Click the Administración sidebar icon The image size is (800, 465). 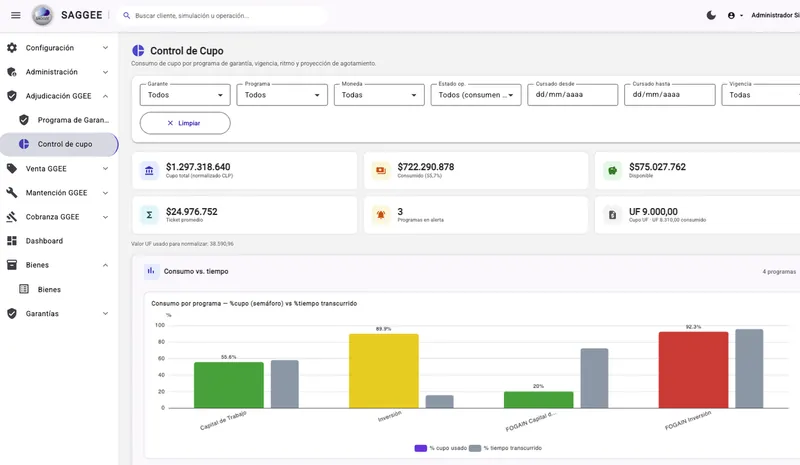coord(12,72)
